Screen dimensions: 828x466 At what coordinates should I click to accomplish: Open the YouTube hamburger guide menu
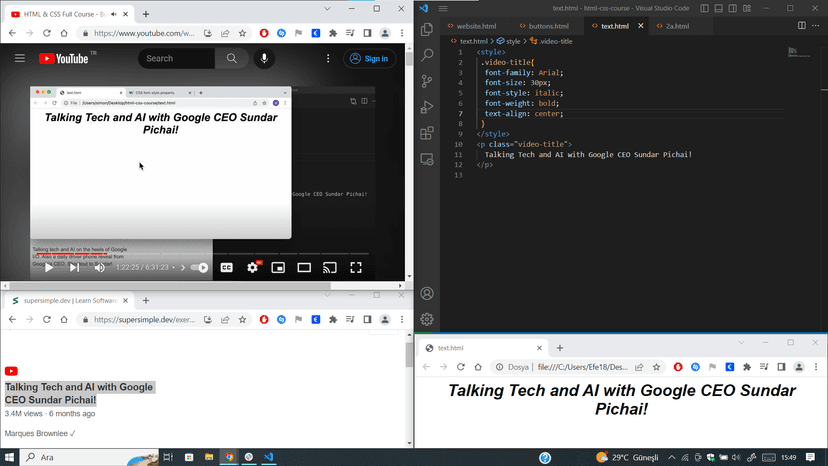[x=19, y=59]
